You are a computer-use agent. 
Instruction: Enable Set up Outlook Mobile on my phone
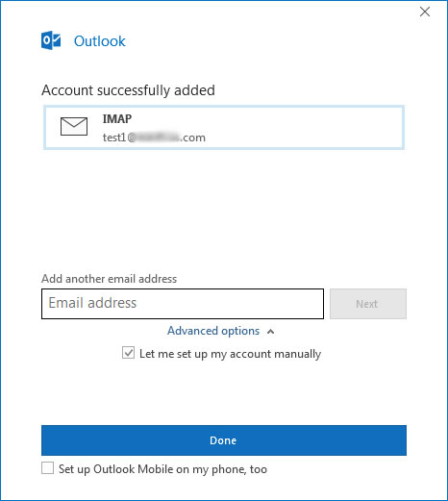47,468
